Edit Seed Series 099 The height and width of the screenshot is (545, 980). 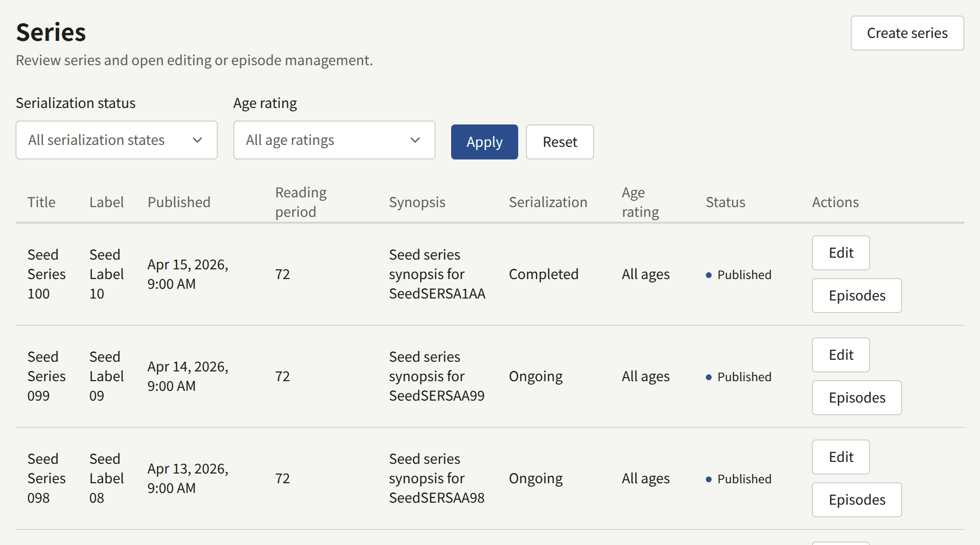point(840,355)
